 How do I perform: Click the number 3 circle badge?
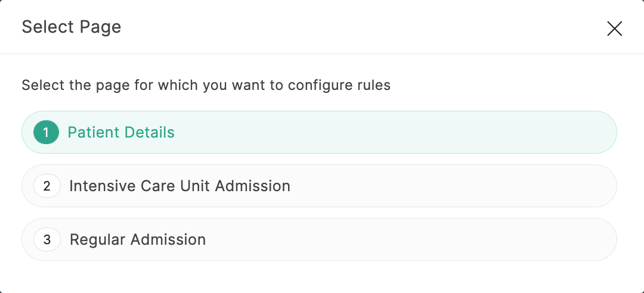tap(47, 239)
